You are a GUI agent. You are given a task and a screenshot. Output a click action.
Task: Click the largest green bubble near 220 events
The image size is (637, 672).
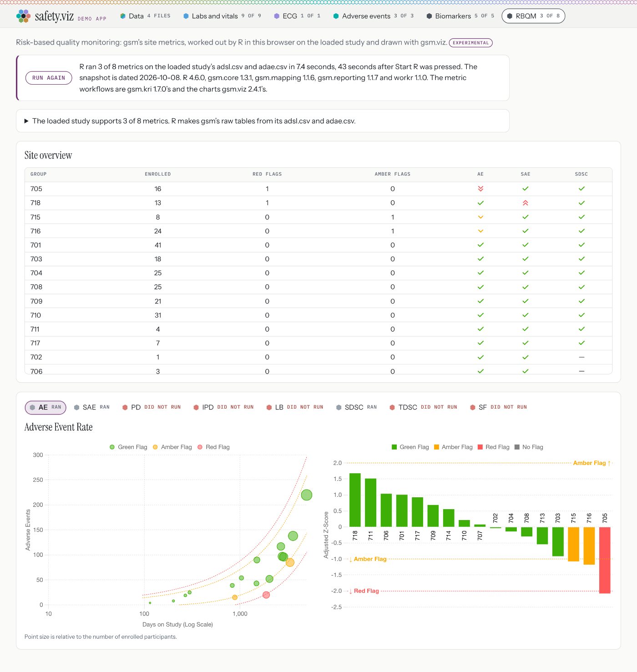tap(307, 495)
